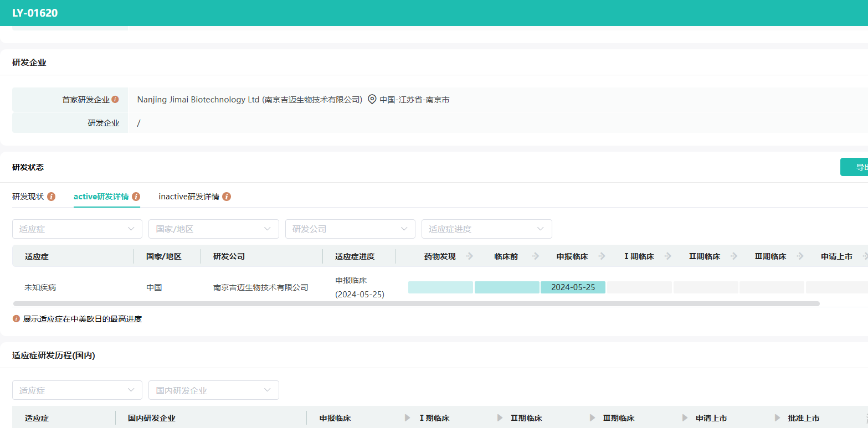Expand the 研发公司 filter dropdown
This screenshot has height=428, width=868.
pyautogui.click(x=350, y=229)
